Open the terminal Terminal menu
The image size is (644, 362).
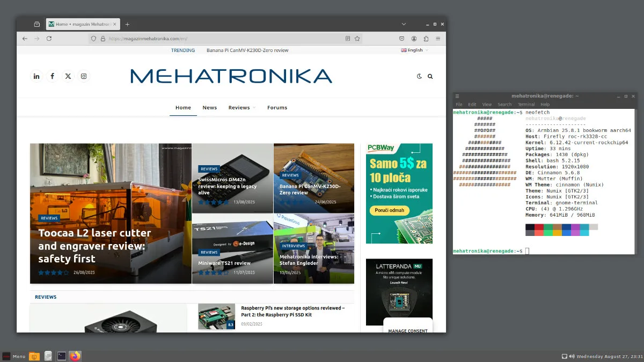click(x=526, y=105)
